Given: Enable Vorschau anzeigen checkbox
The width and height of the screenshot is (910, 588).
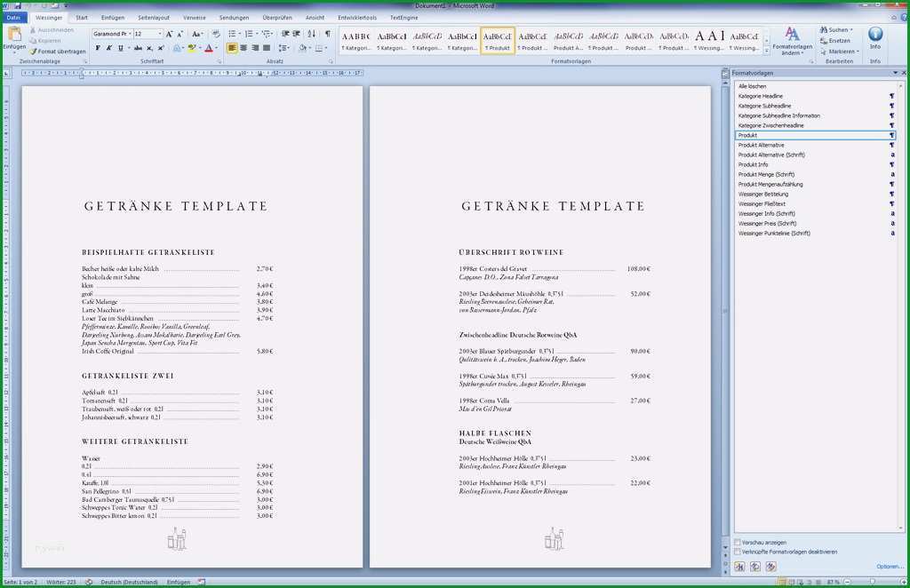Looking at the screenshot, I should coord(738,542).
